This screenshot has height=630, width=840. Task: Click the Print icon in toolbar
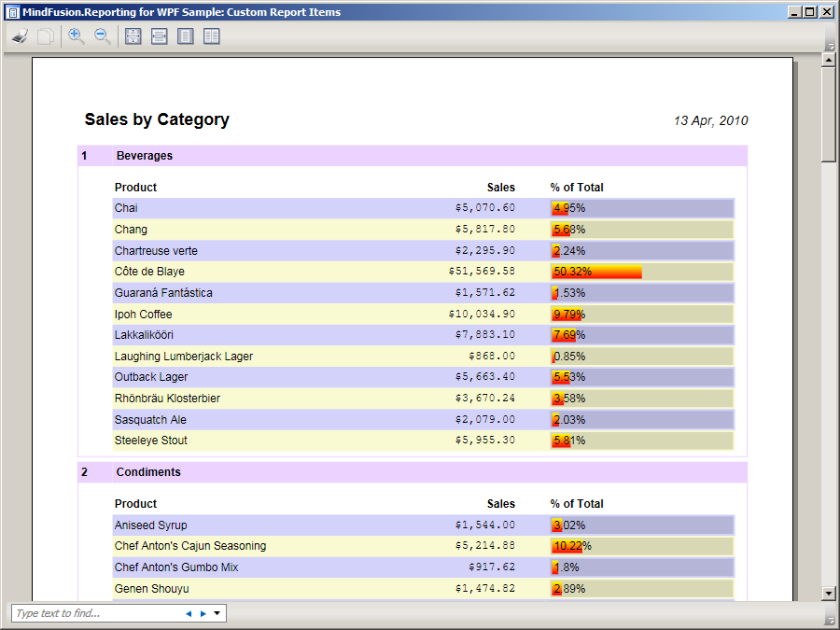(x=20, y=36)
